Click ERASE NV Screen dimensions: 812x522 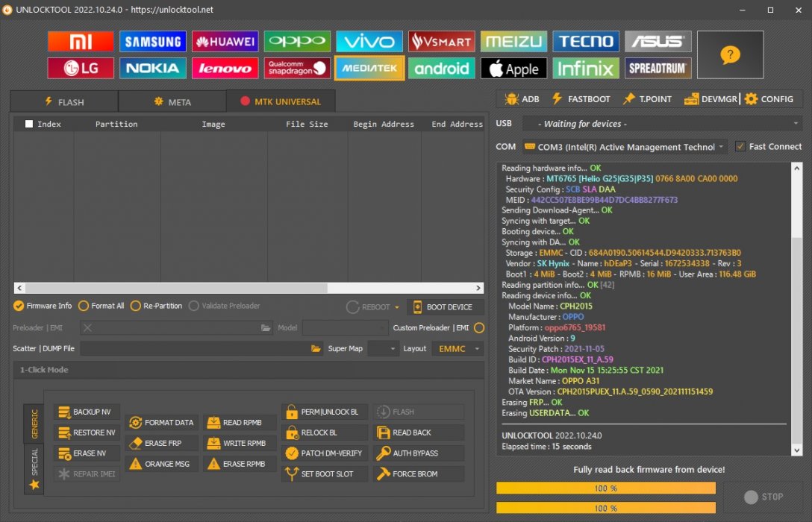pos(86,453)
